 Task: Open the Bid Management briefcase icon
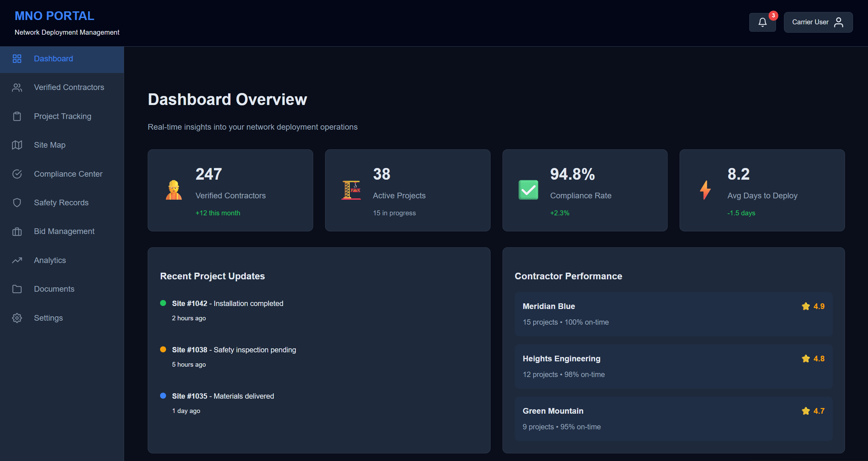click(x=17, y=231)
